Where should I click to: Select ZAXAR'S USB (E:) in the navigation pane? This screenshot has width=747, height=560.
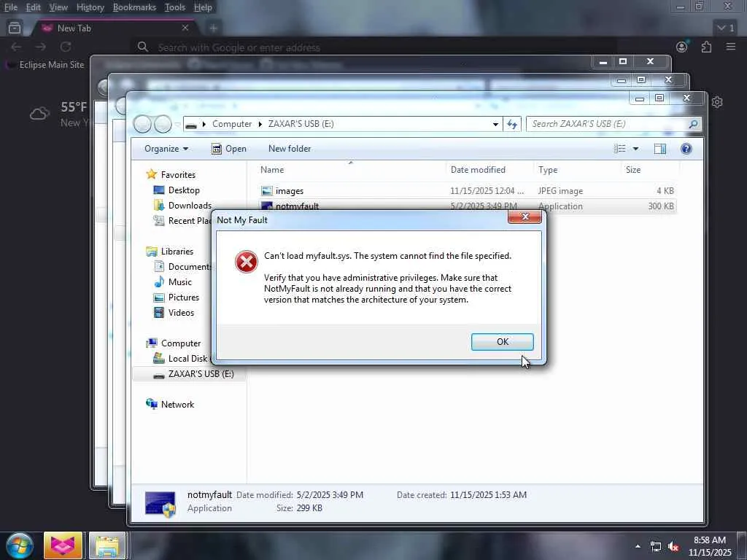[x=201, y=374]
